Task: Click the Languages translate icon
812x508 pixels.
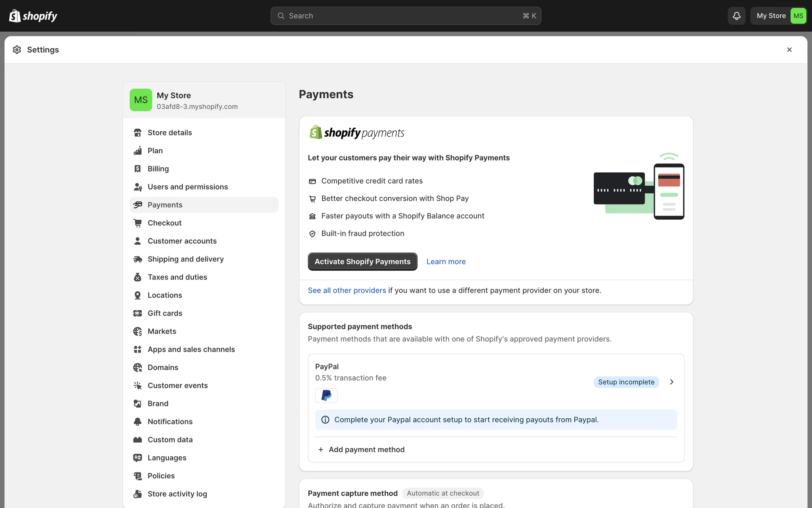Action: [137, 458]
